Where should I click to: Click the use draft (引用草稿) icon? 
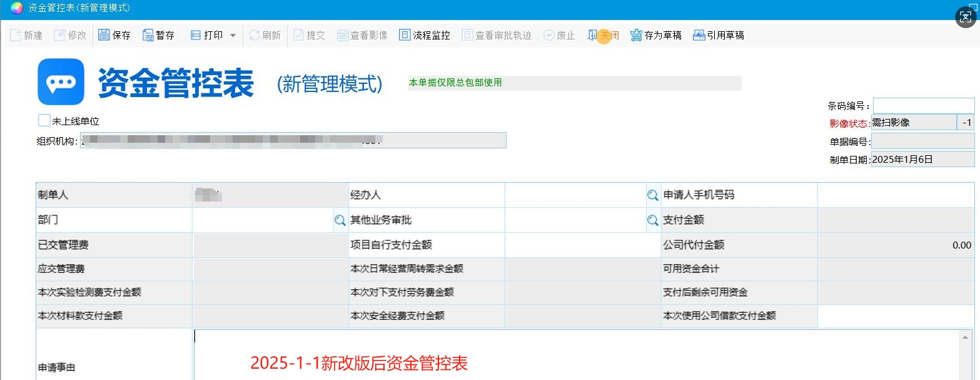(x=699, y=35)
